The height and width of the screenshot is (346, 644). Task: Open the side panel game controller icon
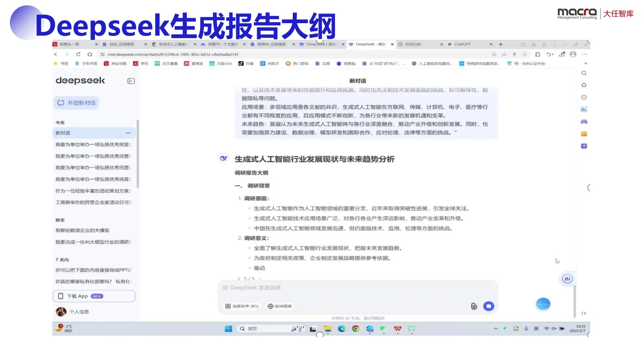pyautogui.click(x=584, y=121)
